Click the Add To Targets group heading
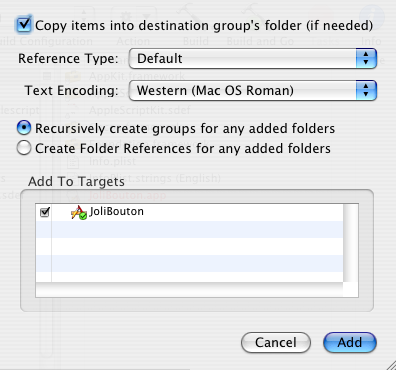Viewport: 396px width, 370px height. (x=76, y=182)
